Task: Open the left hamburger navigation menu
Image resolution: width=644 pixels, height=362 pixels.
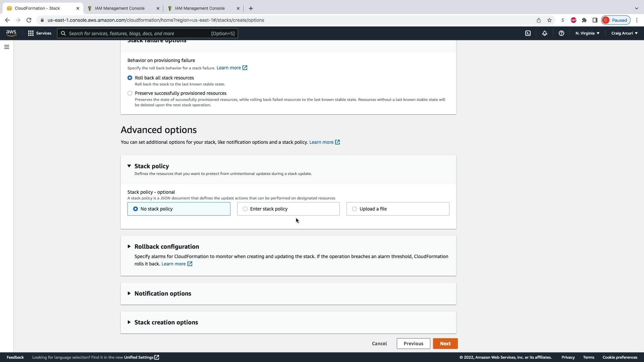Action: (x=7, y=47)
